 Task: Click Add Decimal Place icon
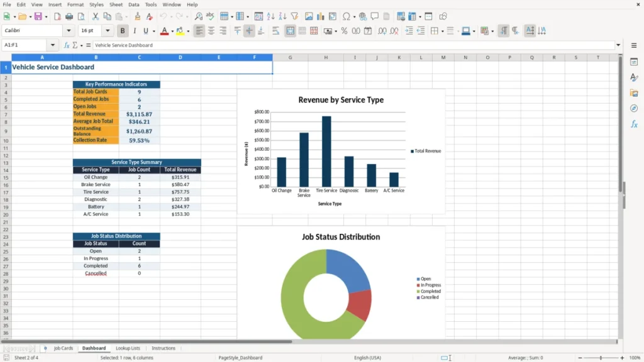click(x=382, y=31)
